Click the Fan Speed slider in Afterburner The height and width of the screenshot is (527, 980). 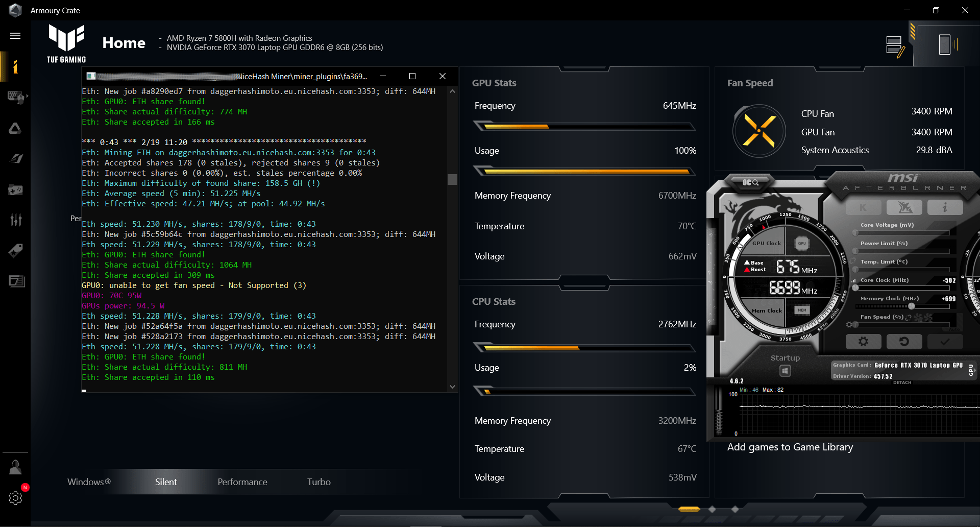click(x=901, y=325)
